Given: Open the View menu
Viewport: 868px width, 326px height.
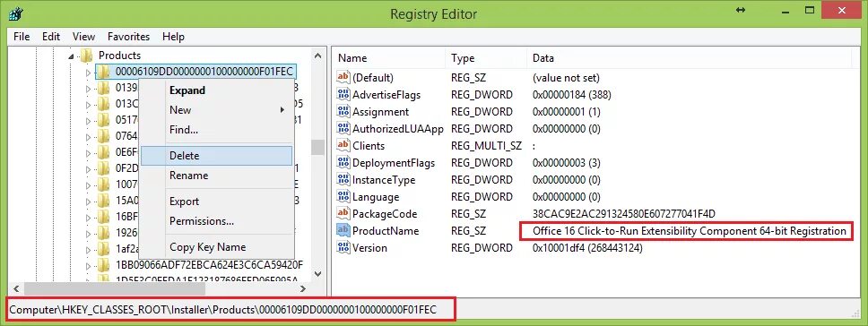Looking at the screenshot, I should (83, 37).
